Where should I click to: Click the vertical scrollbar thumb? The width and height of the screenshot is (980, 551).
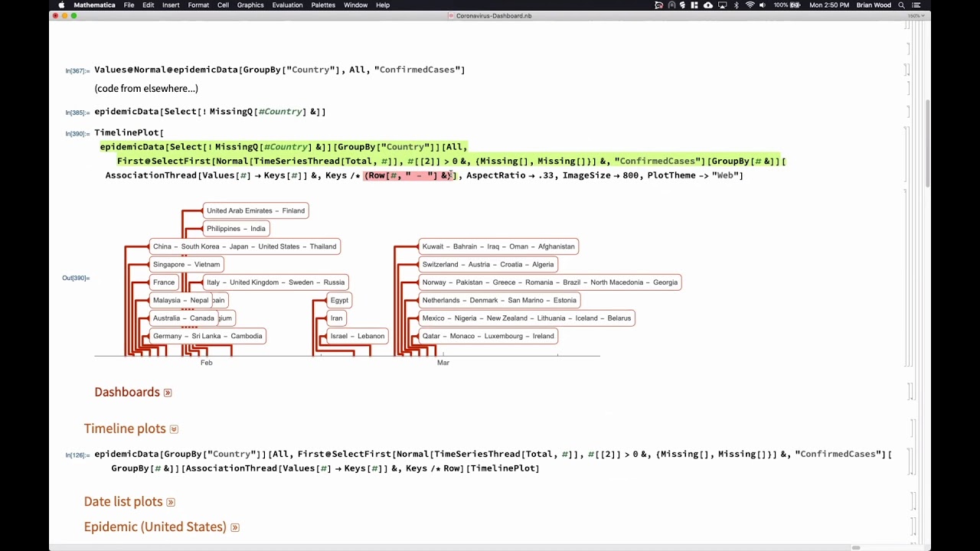coord(927,143)
